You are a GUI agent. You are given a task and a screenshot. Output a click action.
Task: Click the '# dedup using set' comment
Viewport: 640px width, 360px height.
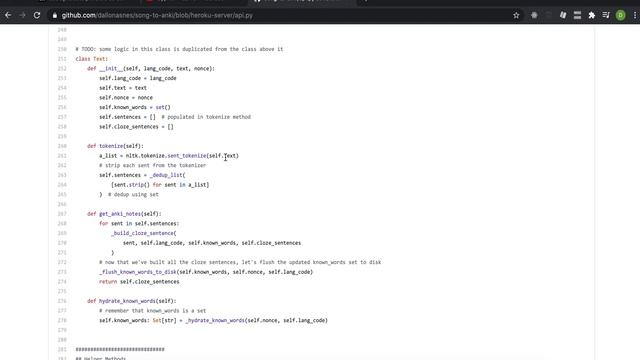[133, 194]
